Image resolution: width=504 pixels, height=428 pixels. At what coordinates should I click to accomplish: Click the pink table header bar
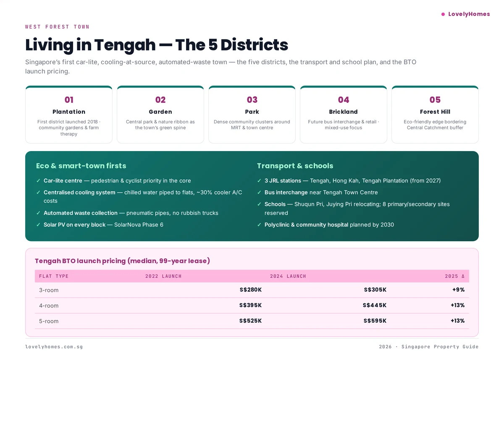[x=252, y=276]
